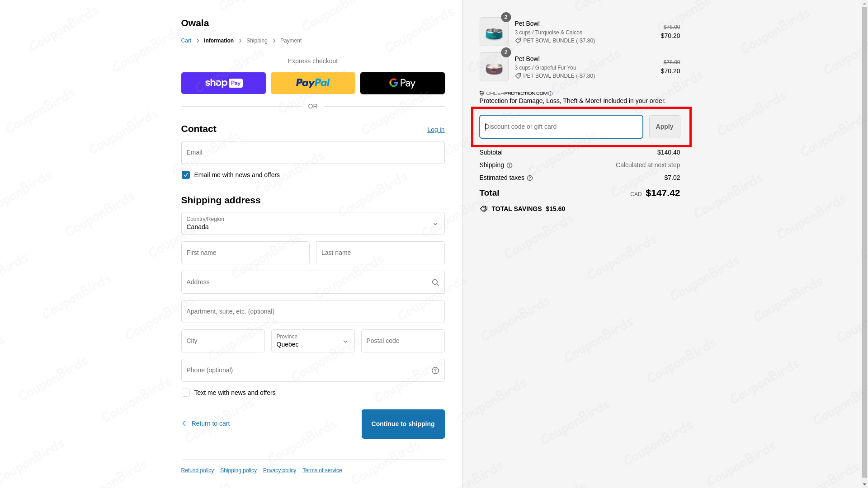Viewport: 868px width, 488px height.
Task: Open the Province dropdown showing Quebec
Action: pyautogui.click(x=312, y=341)
